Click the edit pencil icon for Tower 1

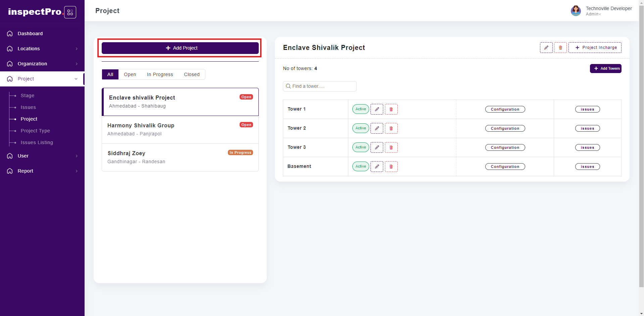click(x=377, y=109)
